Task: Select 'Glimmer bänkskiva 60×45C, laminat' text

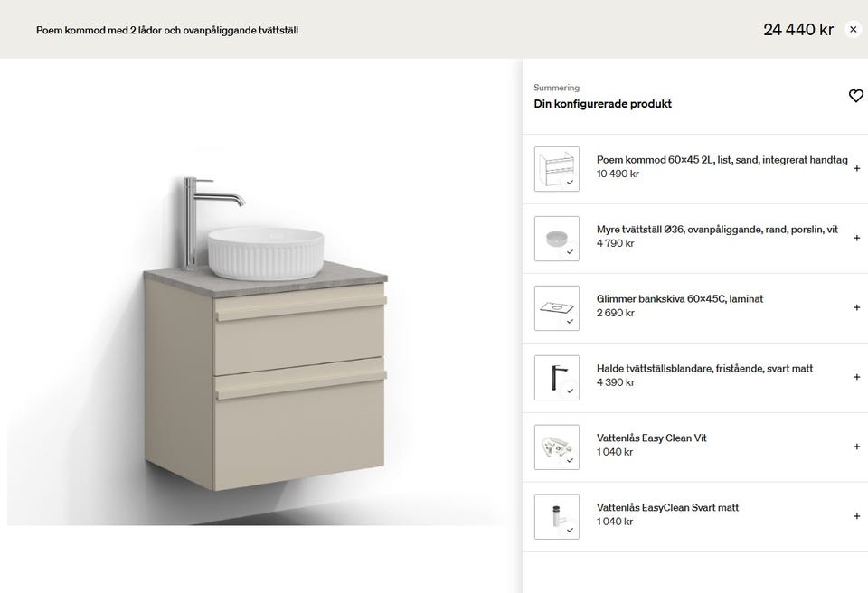Action: pos(680,299)
